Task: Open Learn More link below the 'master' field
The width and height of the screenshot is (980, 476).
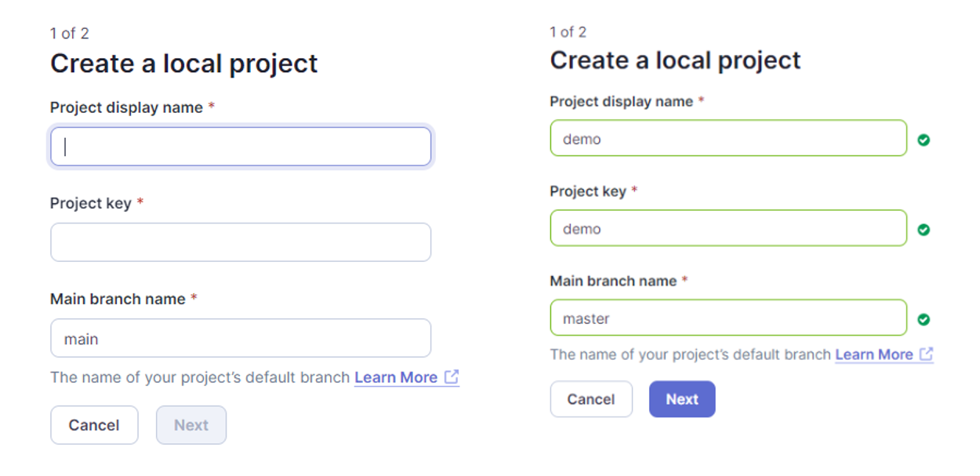Action: click(x=873, y=354)
